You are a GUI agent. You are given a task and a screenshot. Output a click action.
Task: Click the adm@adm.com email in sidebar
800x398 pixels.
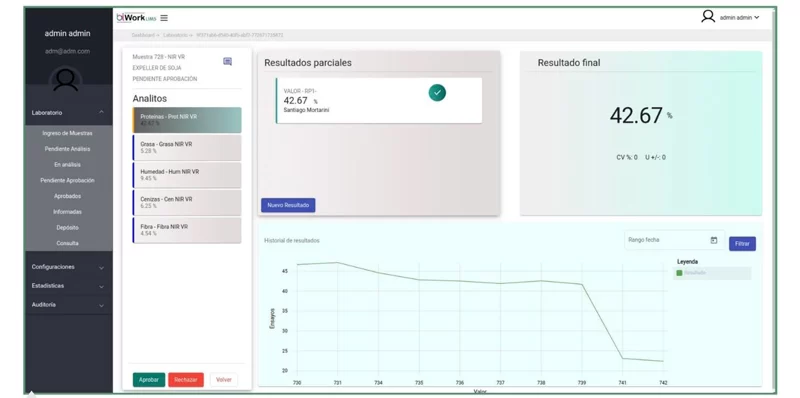click(x=67, y=51)
